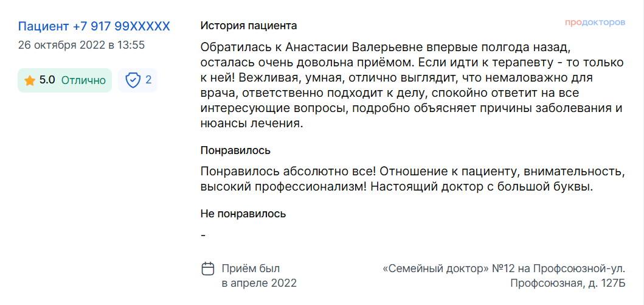
Task: Click the orange star rating icon
Action: click(30, 80)
